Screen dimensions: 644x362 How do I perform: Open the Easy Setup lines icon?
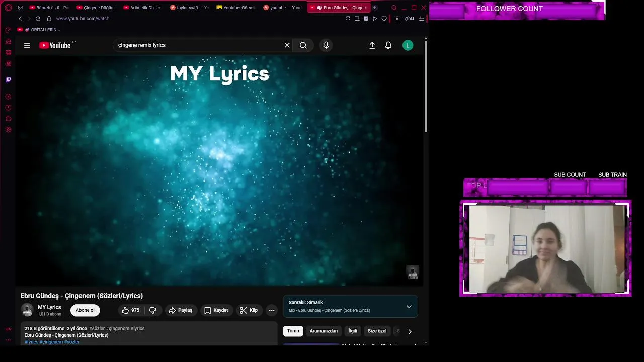[421, 19]
